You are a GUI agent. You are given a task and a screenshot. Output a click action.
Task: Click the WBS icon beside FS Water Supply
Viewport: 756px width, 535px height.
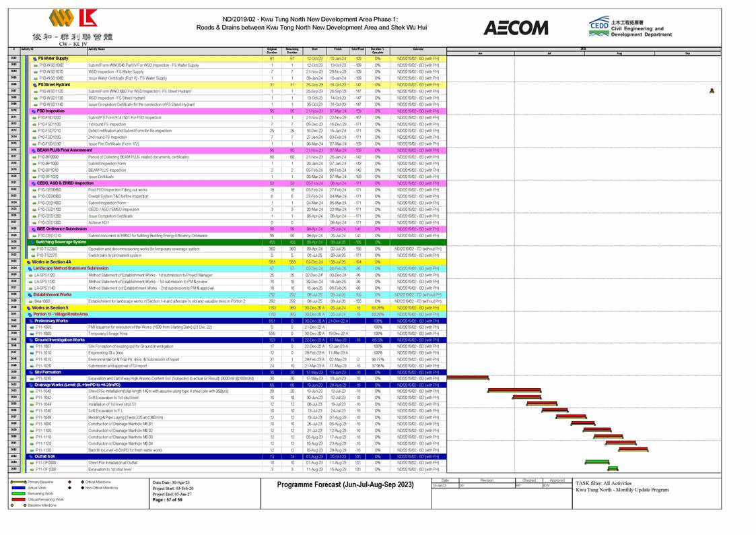pyautogui.click(x=35, y=59)
